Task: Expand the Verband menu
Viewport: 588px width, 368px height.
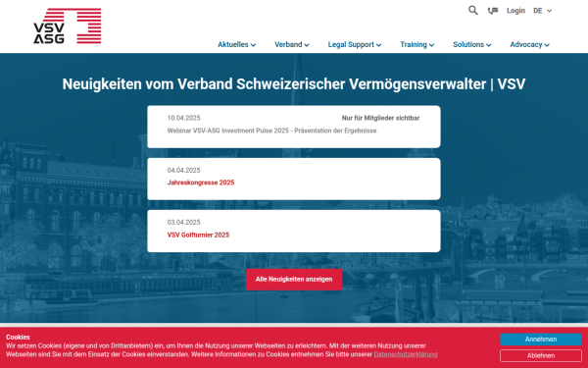Action: [292, 44]
